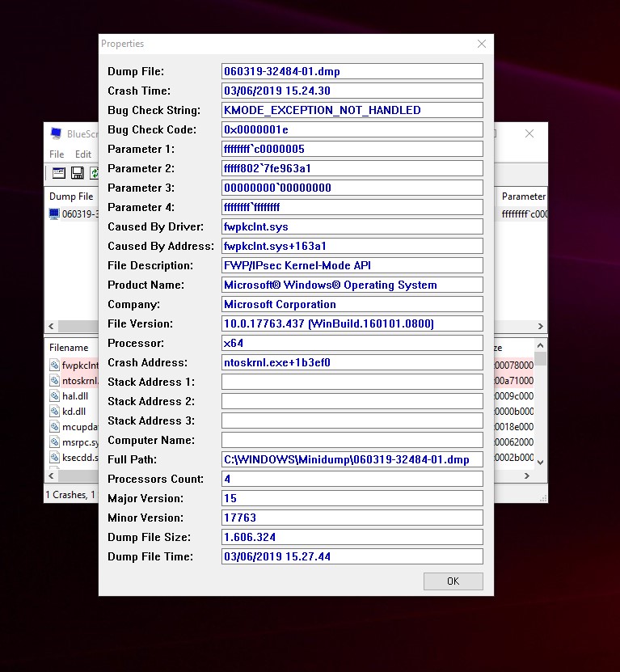Click the Bug Check Code field
This screenshot has height=672, width=620.
tap(352, 129)
